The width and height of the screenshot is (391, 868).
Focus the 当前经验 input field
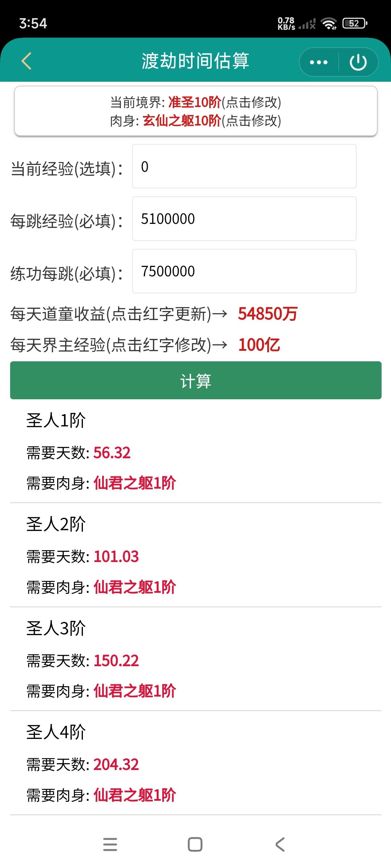[x=244, y=166]
